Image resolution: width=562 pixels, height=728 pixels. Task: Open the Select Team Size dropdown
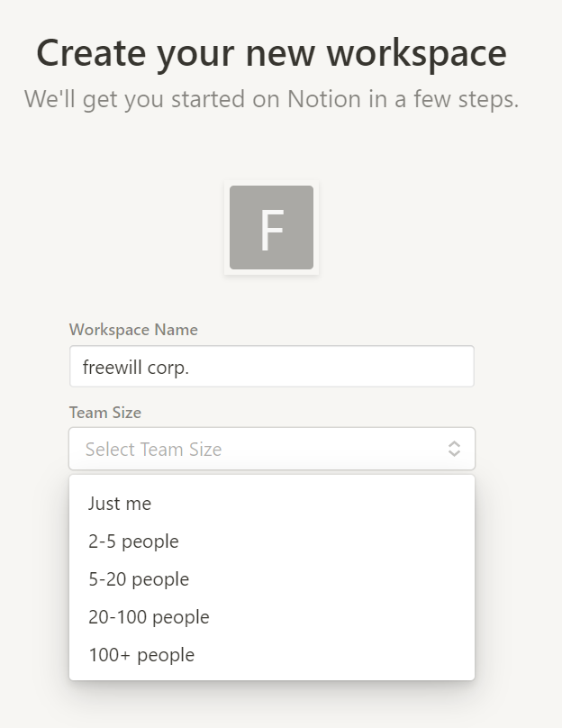click(x=271, y=449)
